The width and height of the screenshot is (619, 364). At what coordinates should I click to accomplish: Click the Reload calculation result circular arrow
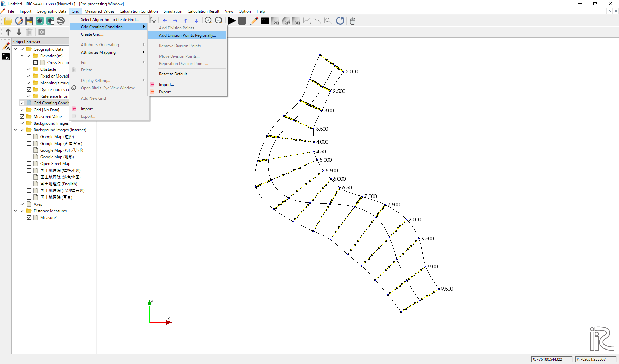pos(340,21)
